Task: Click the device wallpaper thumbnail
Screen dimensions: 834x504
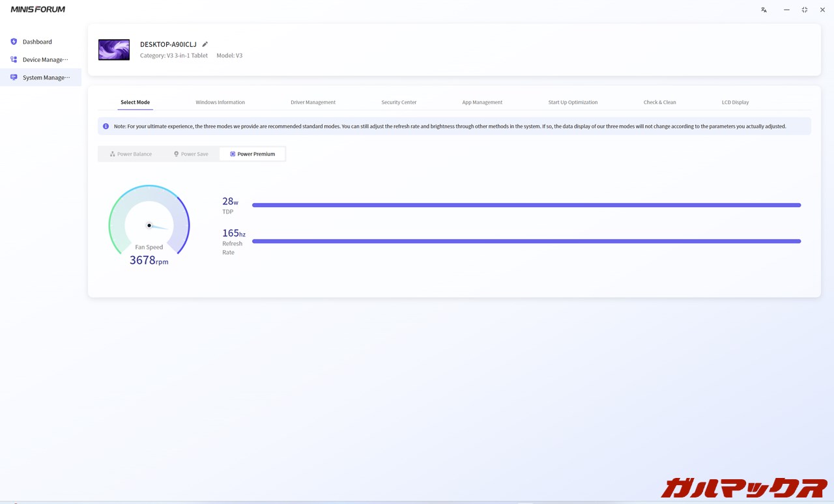Action: click(114, 49)
